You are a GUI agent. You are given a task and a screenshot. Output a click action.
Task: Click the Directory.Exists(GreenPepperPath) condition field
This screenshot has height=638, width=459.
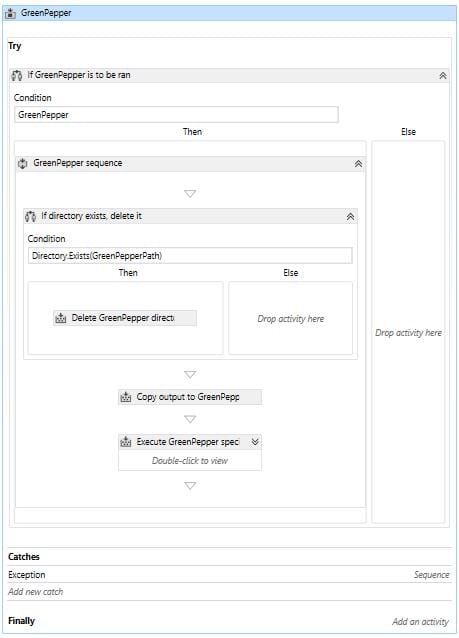190,256
